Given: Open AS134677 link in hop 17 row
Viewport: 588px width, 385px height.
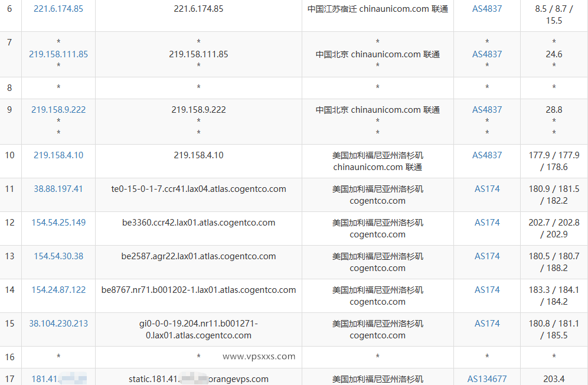Looking at the screenshot, I should (486, 379).
